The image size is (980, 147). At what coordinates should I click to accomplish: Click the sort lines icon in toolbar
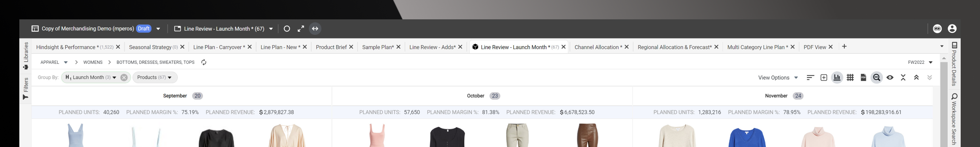pos(810,78)
